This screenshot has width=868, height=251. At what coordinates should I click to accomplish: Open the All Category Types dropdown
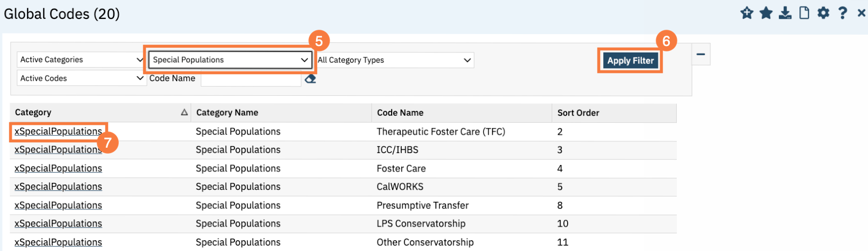pos(394,60)
